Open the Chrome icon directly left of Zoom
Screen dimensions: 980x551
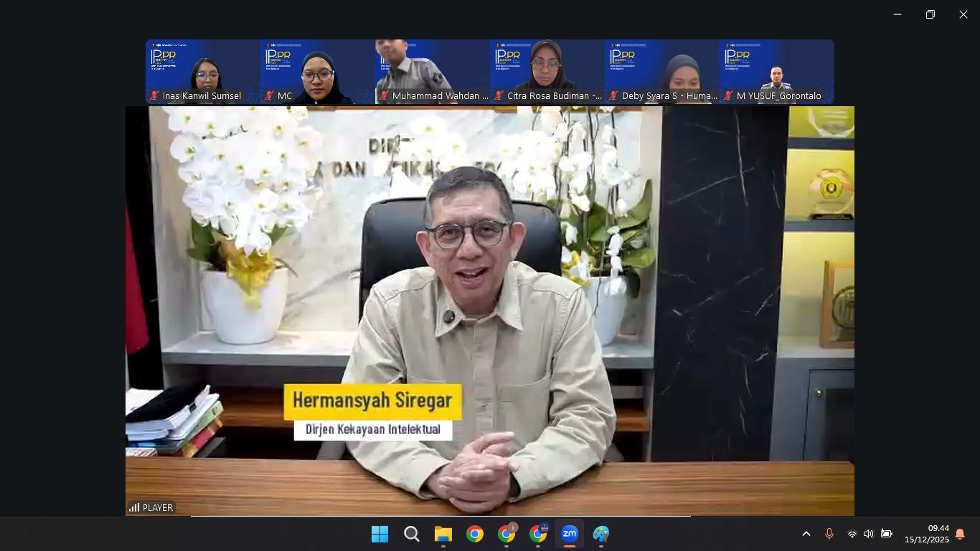(x=538, y=534)
